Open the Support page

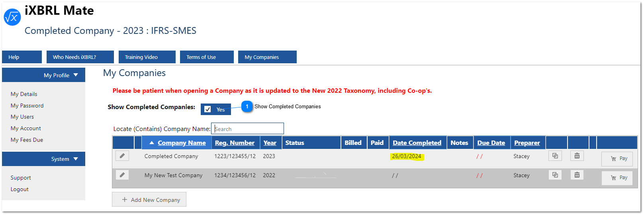pos(21,178)
